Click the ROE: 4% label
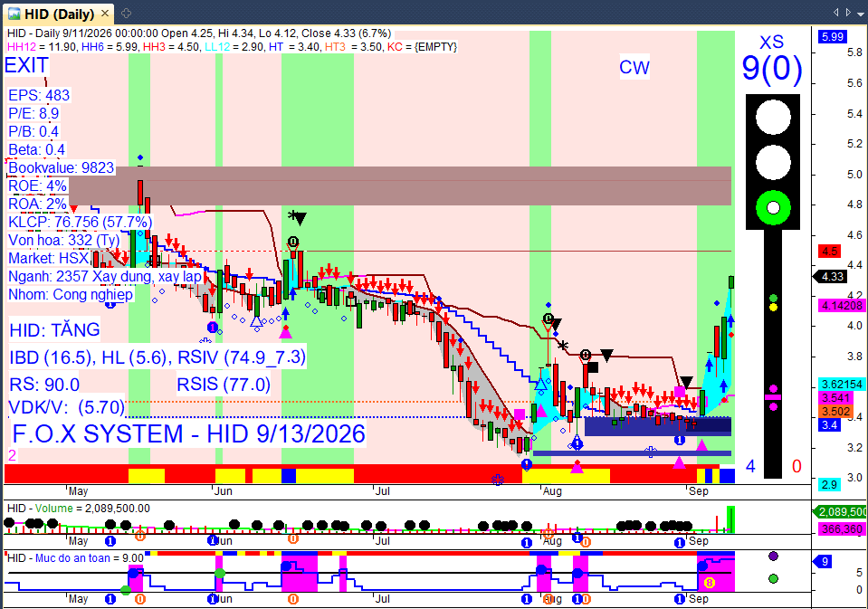Image resolution: width=868 pixels, height=609 pixels. point(37,186)
